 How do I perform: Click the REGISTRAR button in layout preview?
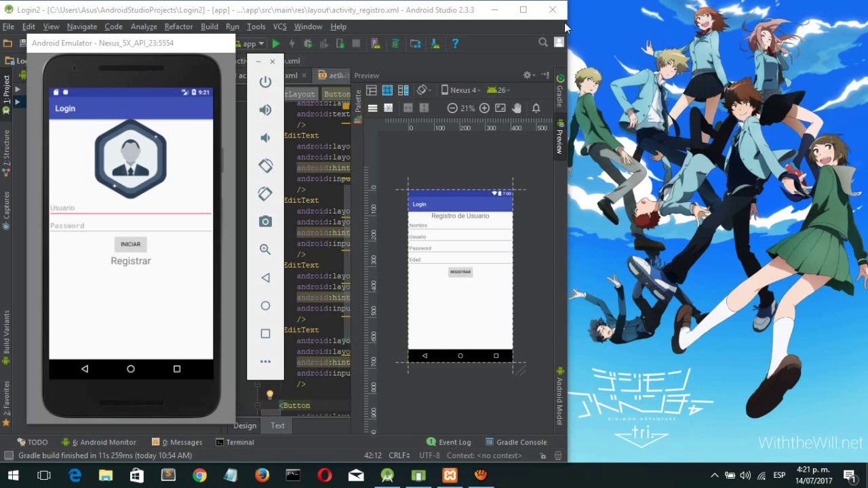(460, 272)
